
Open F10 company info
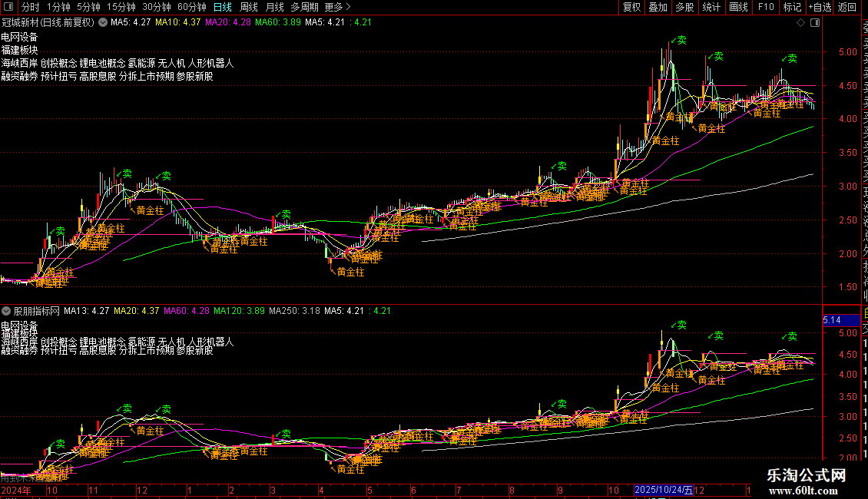tap(766, 7)
